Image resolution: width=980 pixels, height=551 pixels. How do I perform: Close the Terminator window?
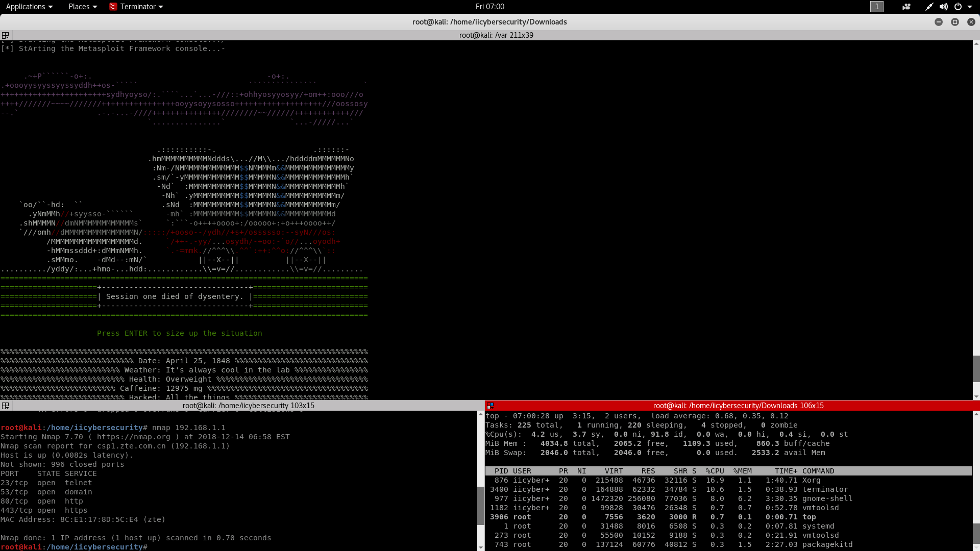(x=971, y=22)
